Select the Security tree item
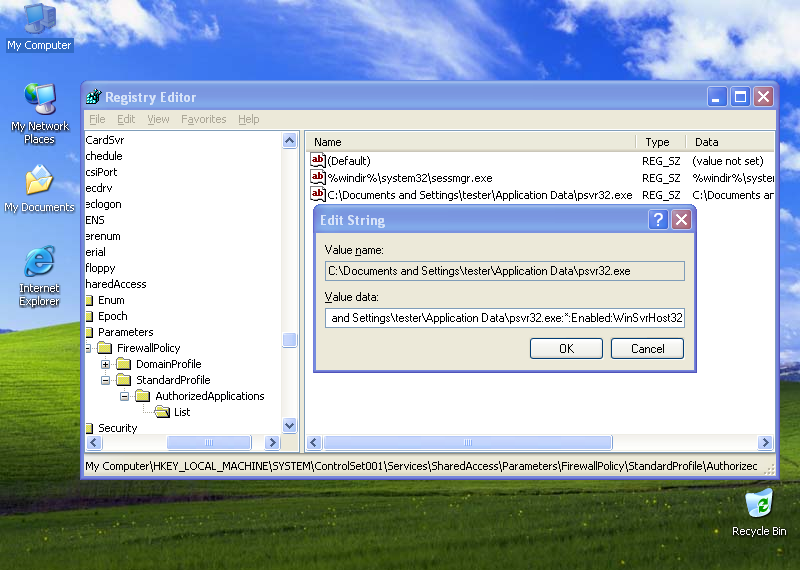 click(117, 428)
